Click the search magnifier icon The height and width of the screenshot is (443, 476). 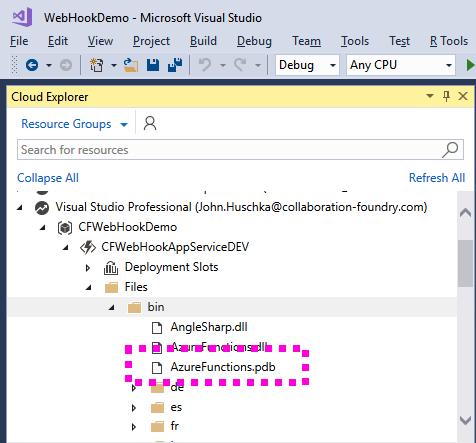coord(450,150)
